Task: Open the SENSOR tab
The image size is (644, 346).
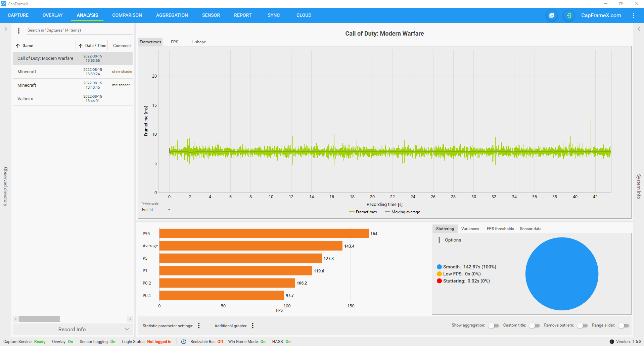Action: [x=211, y=15]
